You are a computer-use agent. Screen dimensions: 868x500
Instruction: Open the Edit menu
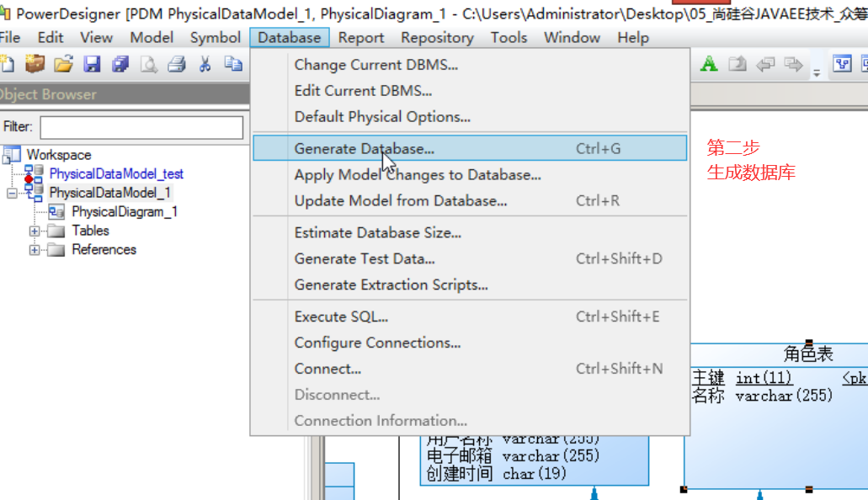click(x=51, y=38)
